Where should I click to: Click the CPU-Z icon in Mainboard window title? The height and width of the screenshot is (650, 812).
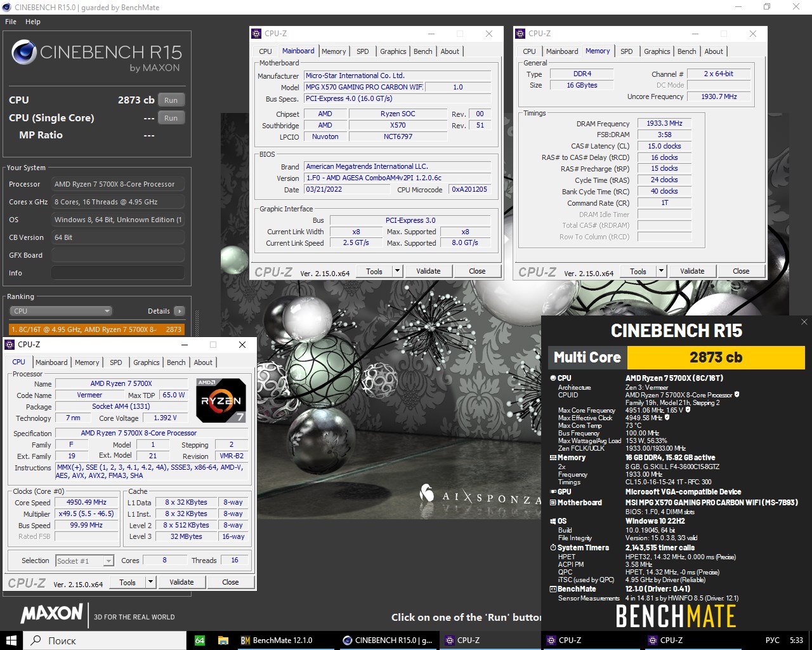[x=256, y=34]
